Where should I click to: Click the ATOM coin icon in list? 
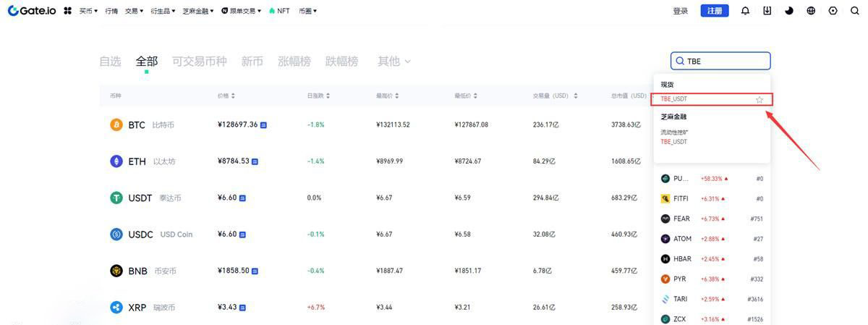click(665, 238)
